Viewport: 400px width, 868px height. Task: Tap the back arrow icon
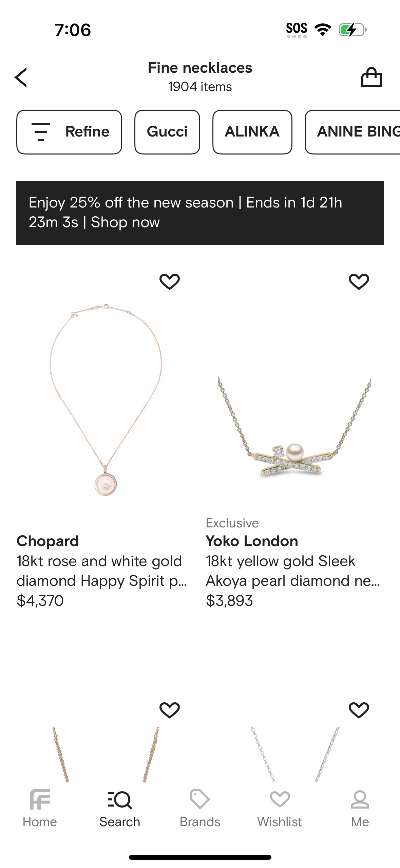(x=21, y=77)
